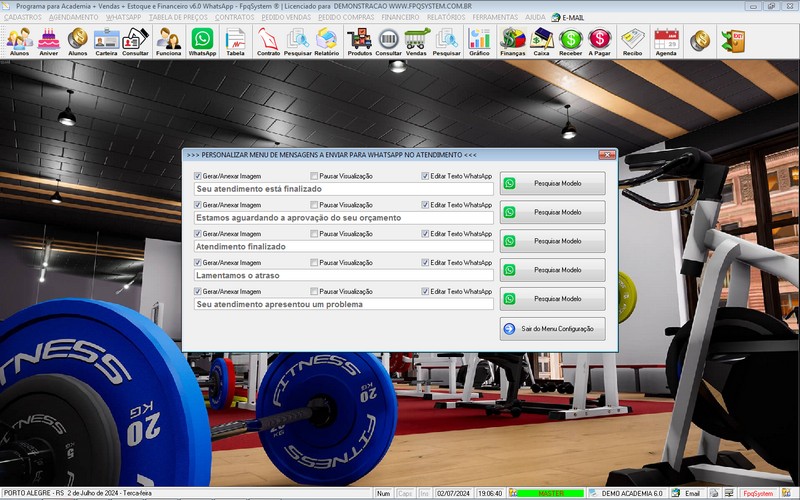Open the Tabela price table icon

point(235,41)
